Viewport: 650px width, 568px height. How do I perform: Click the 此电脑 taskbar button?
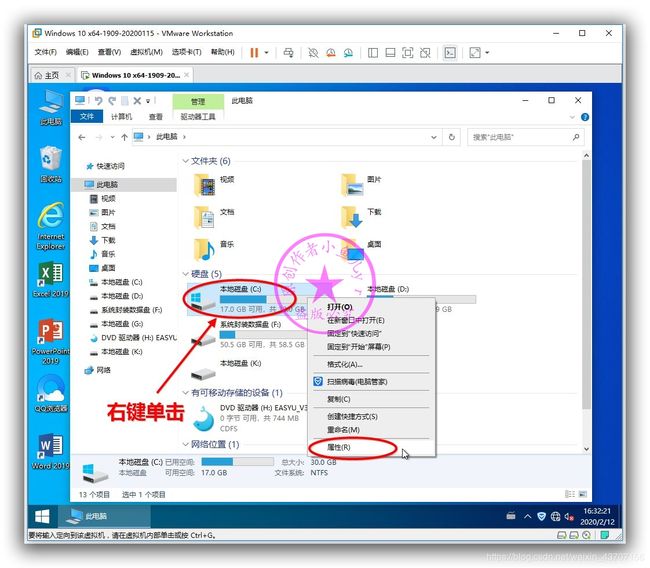(104, 516)
